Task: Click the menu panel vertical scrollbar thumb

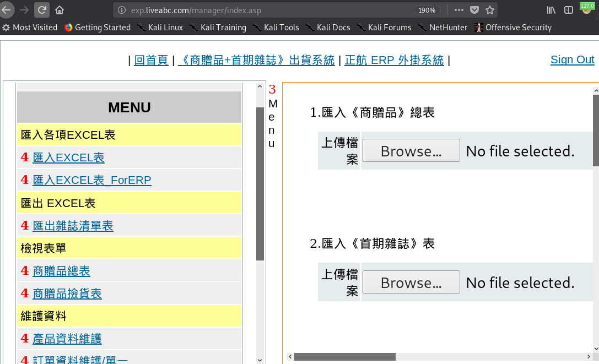Action: 260,184
